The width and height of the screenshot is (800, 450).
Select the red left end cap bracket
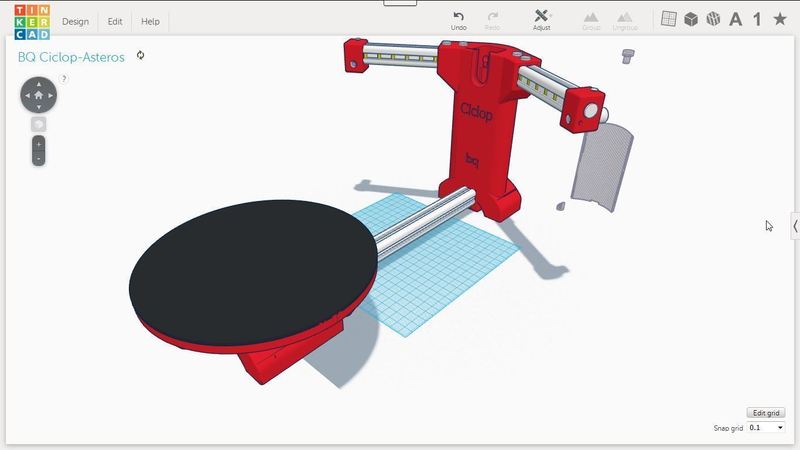[x=356, y=55]
